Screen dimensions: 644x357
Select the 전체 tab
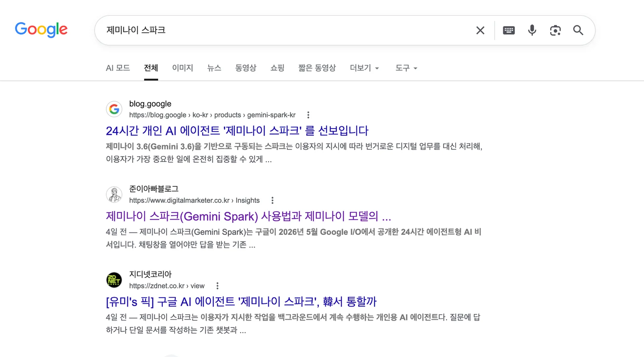point(151,68)
